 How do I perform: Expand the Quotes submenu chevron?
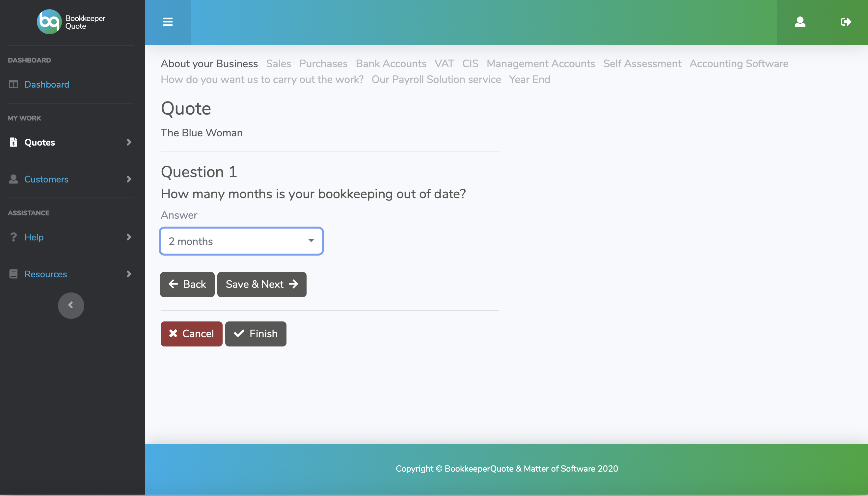pos(129,142)
